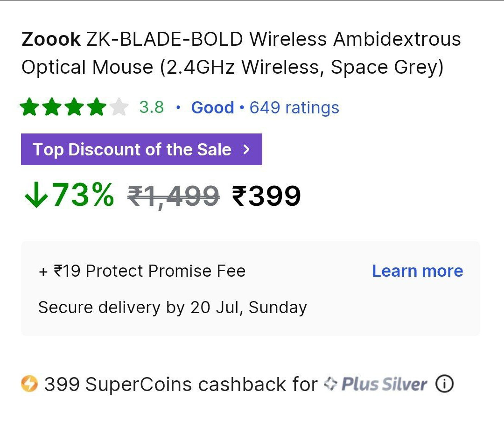Expand chevron on Top Discount of the Sale
The width and height of the screenshot is (504, 427).
(x=246, y=149)
